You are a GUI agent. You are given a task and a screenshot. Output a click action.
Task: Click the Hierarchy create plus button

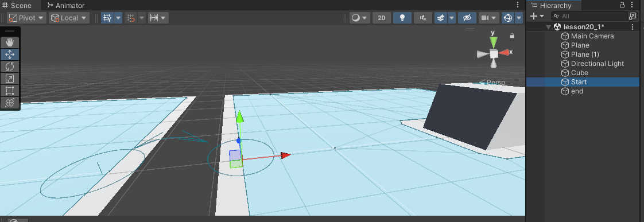point(534,16)
